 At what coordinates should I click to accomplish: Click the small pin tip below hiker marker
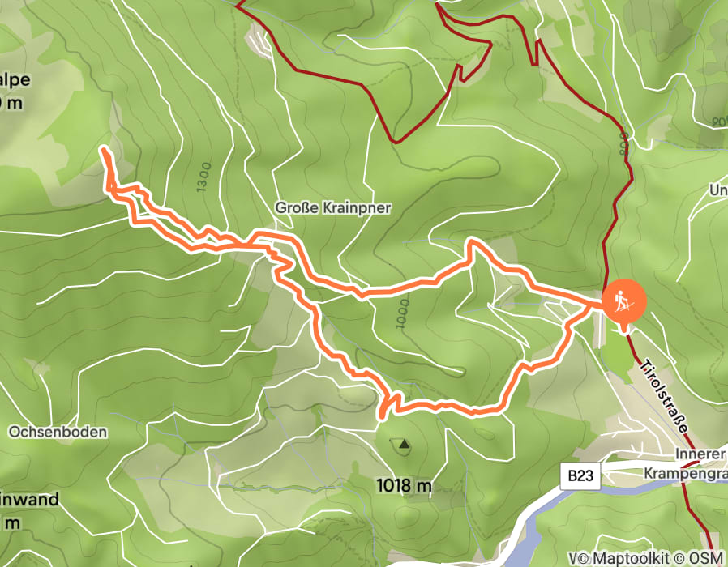pyautogui.click(x=624, y=331)
